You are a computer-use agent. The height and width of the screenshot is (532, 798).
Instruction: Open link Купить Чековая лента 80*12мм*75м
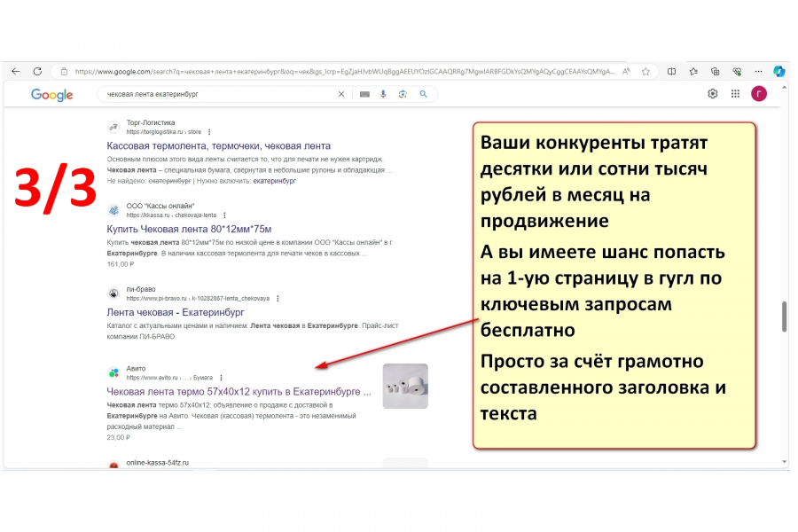189,229
